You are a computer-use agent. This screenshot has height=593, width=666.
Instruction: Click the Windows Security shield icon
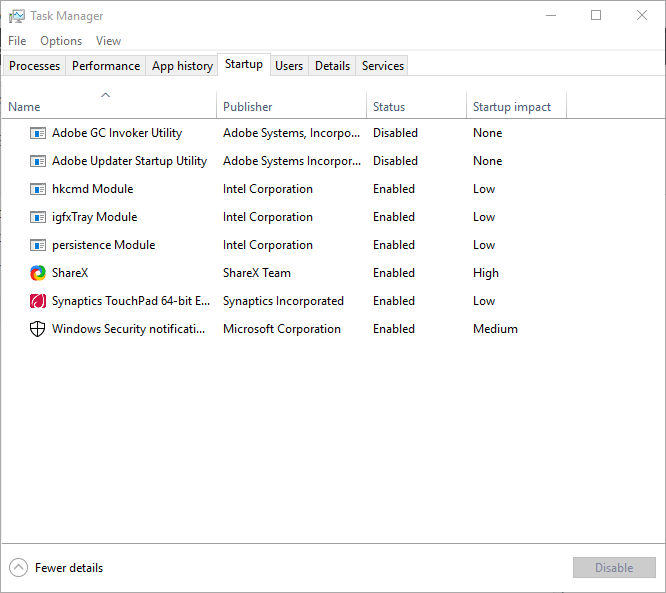tap(38, 329)
